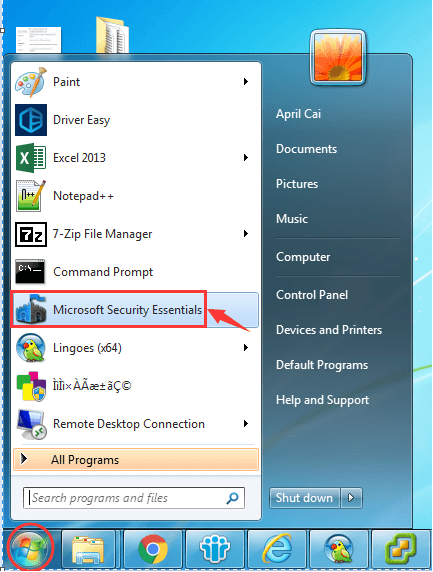Click the Search programs and files box
The image size is (433, 572).
coord(134,498)
